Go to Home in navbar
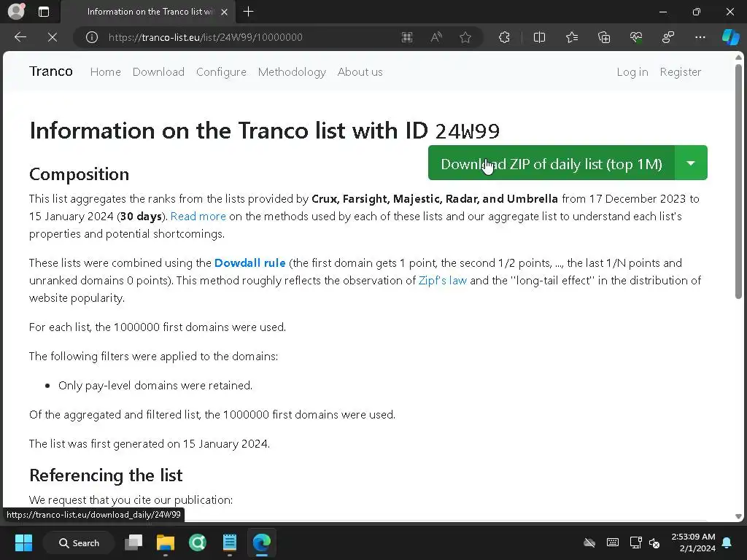 pos(105,72)
